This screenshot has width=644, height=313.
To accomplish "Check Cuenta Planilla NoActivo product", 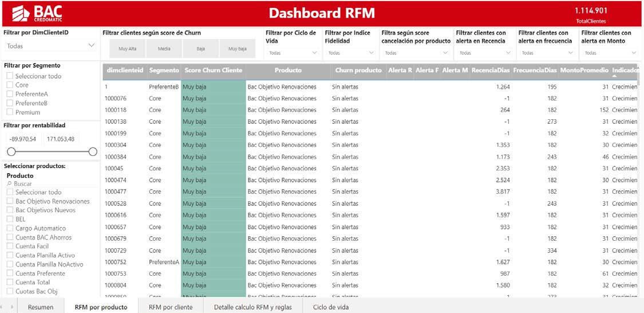I will pyautogui.click(x=10, y=264).
